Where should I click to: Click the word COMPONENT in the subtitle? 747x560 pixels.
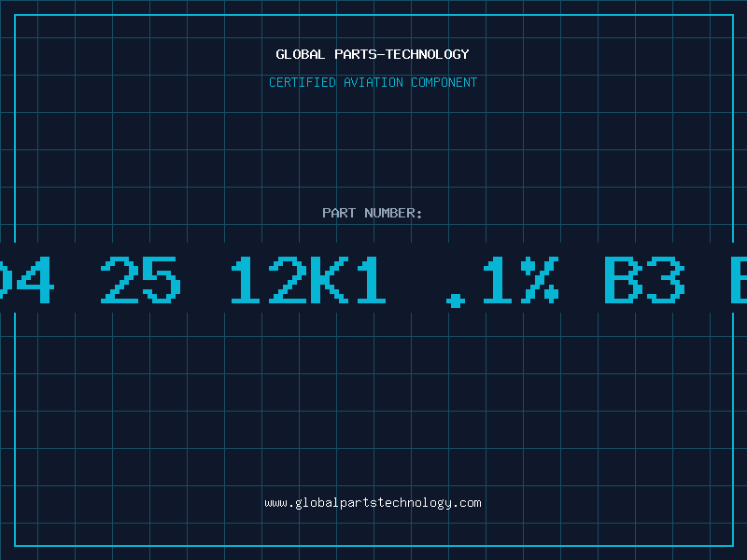[444, 82]
